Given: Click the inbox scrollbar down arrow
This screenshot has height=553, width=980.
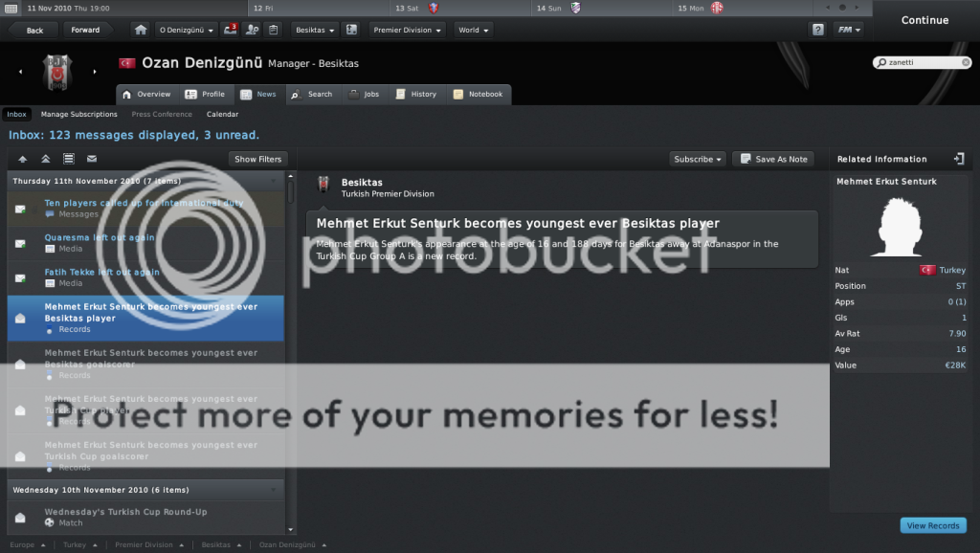Looking at the screenshot, I should coord(291,529).
